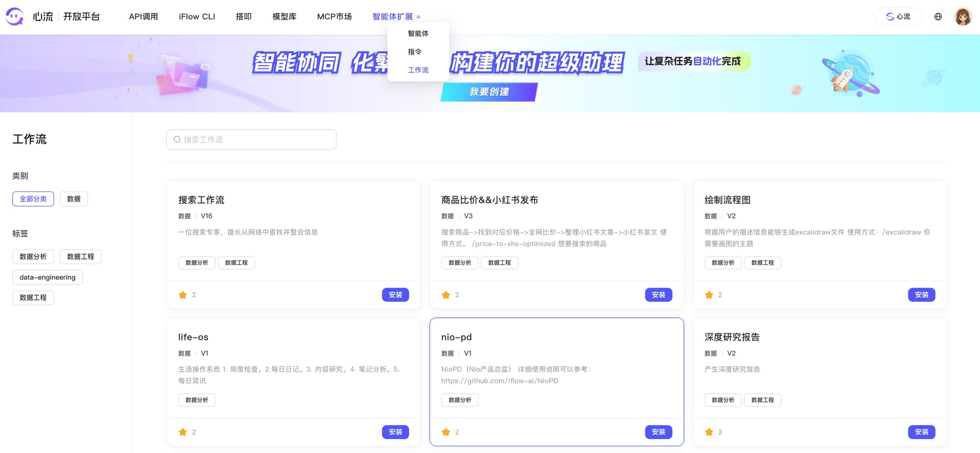
Task: Click the iFlow logo icon
Action: pyautogui.click(x=14, y=16)
